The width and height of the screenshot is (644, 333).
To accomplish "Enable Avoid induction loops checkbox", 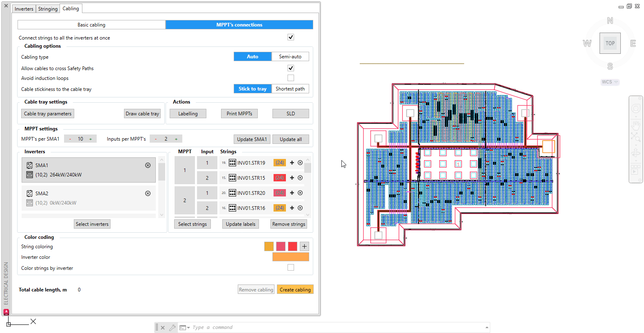I will 291,78.
